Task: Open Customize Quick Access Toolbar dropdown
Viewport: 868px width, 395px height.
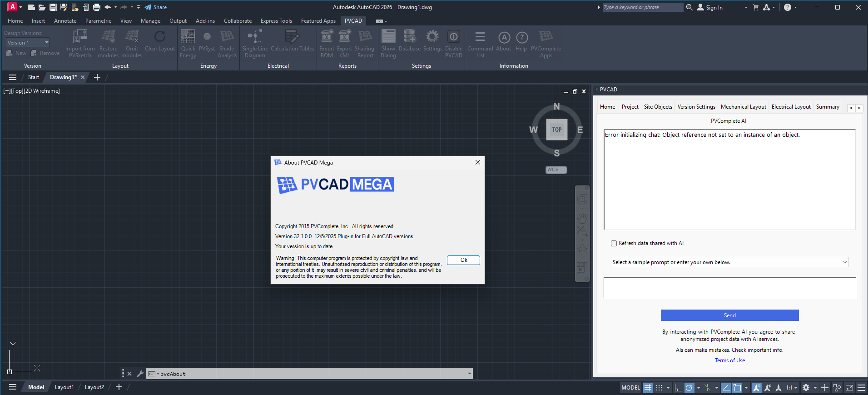Action: 139,7
